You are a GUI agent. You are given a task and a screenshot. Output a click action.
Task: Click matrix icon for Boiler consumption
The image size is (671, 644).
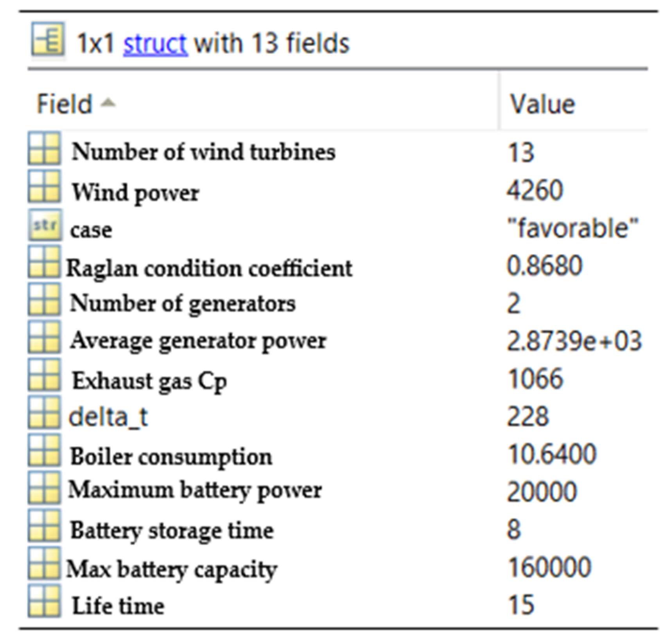tap(45, 450)
